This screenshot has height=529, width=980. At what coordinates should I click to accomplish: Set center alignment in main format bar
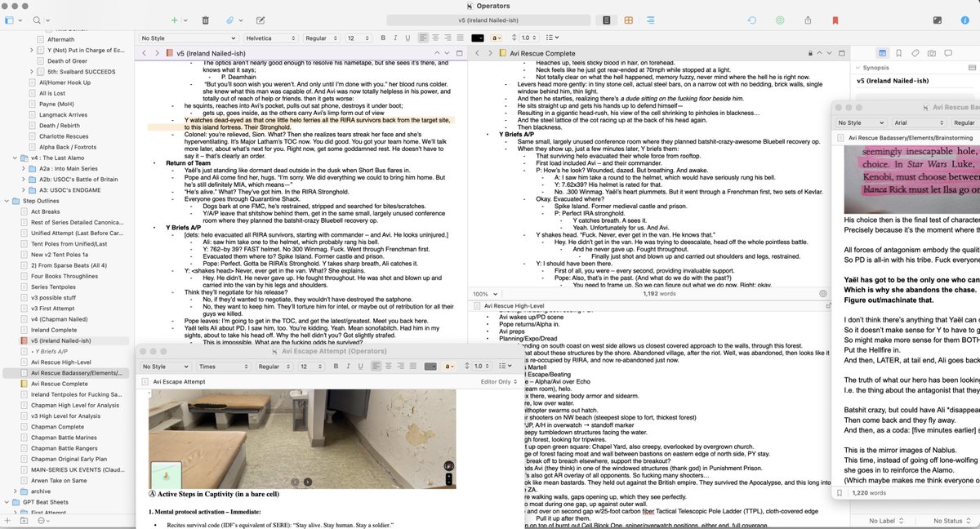(x=435, y=38)
